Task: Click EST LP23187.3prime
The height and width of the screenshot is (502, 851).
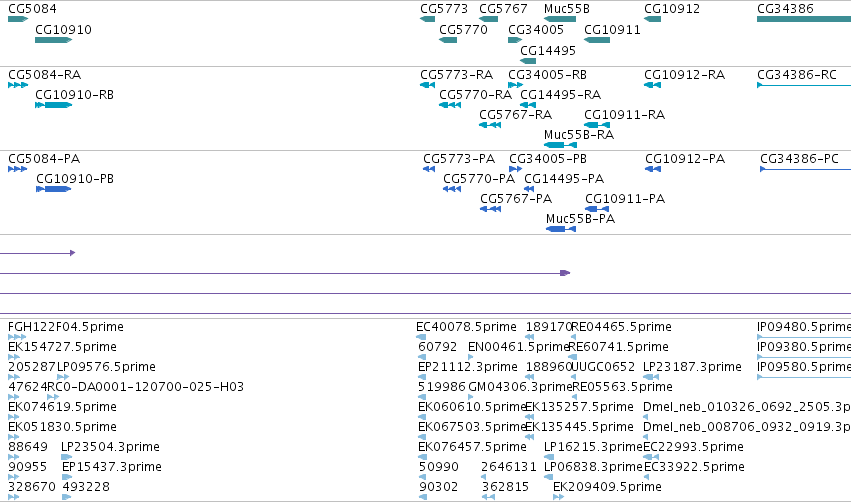Action: tap(692, 367)
